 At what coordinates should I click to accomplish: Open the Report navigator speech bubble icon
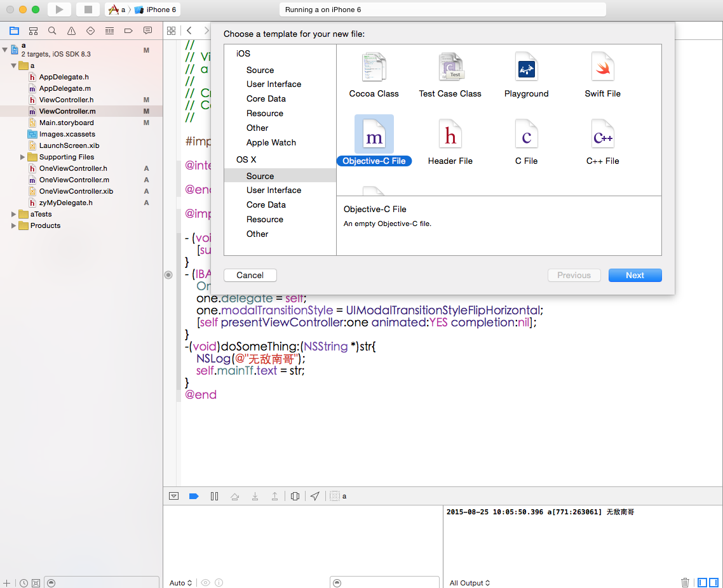click(x=147, y=31)
